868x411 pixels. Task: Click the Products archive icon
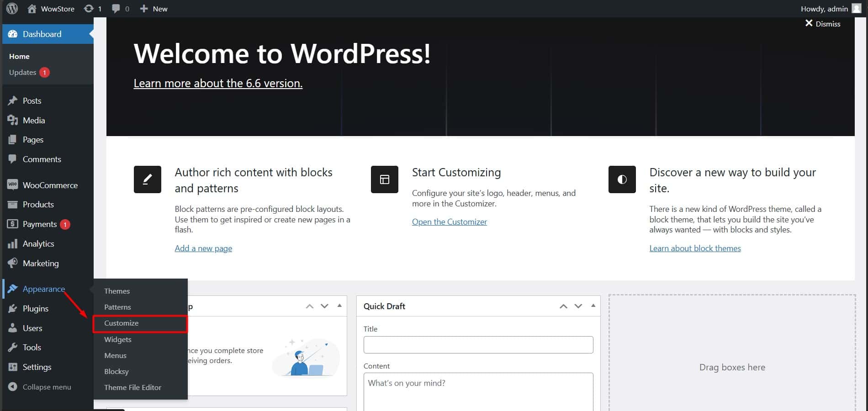pos(13,205)
